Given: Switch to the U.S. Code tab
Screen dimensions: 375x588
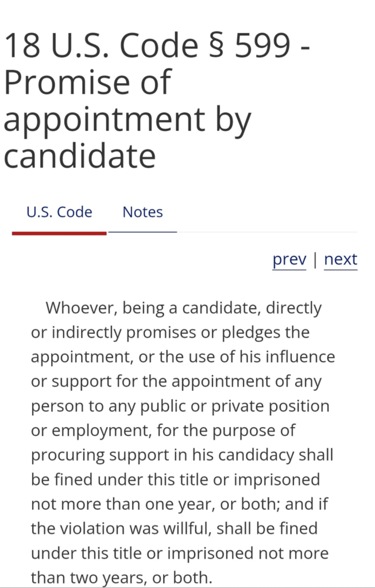Looking at the screenshot, I should (59, 212).
